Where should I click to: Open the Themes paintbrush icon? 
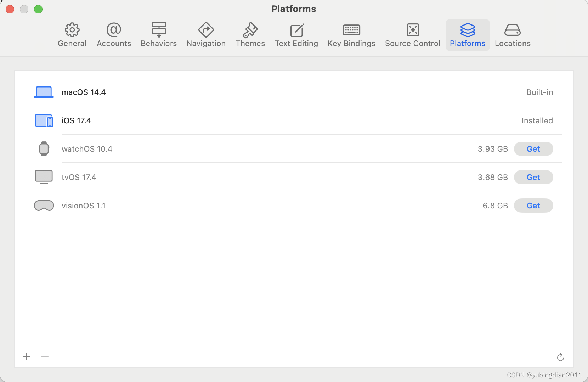(x=250, y=30)
